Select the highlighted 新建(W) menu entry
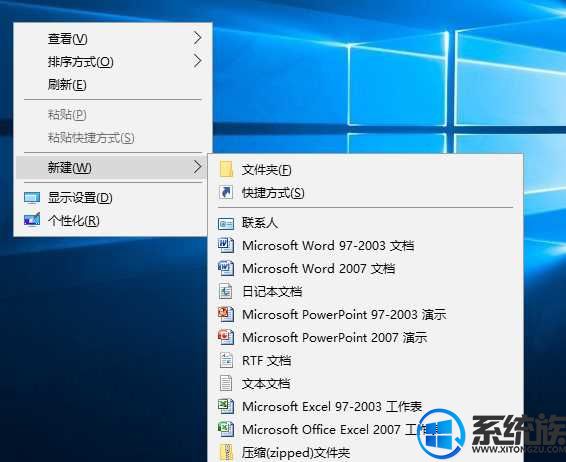 (111, 167)
